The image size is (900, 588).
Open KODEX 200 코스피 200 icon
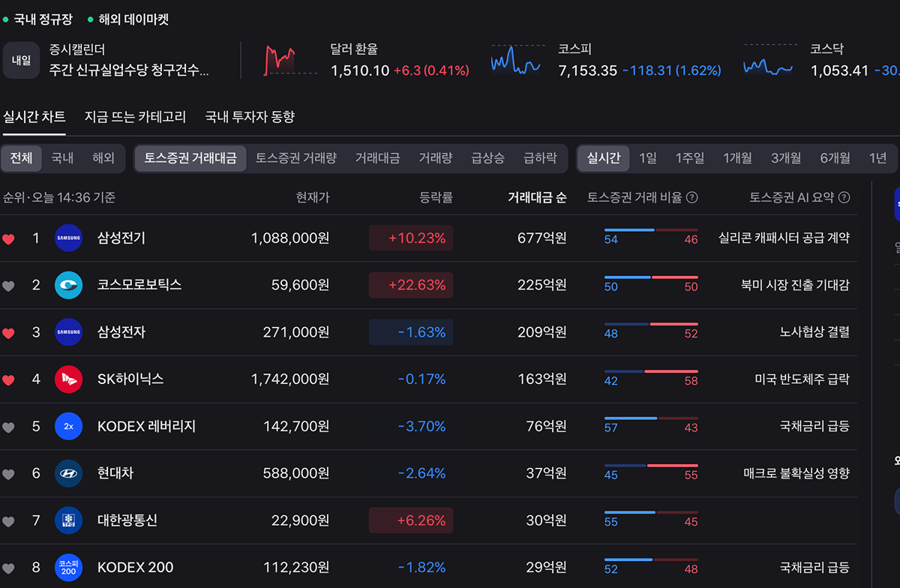pyautogui.click(x=68, y=568)
